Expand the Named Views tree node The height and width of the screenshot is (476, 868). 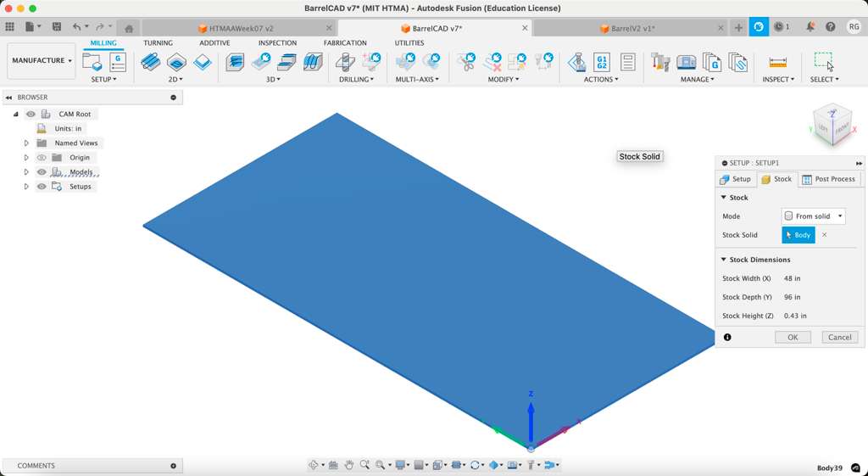pos(26,143)
